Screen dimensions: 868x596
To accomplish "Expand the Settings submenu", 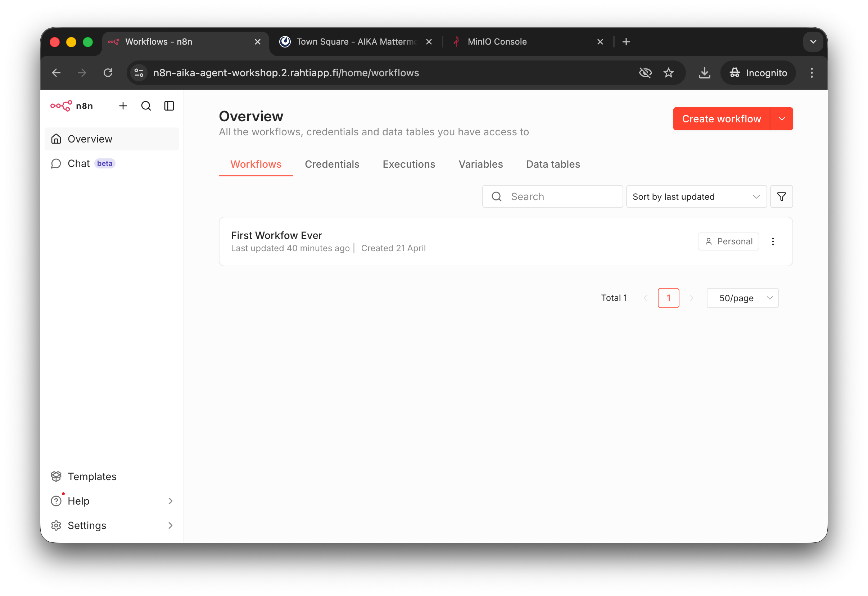I will tap(170, 525).
